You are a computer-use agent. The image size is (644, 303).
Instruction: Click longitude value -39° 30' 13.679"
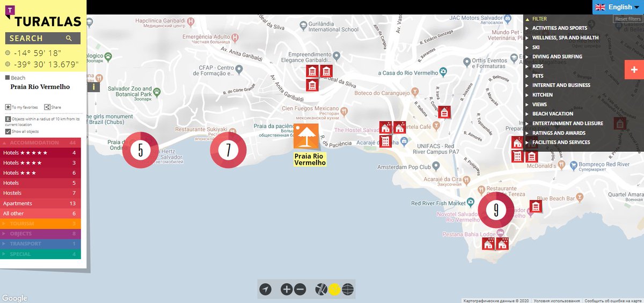pyautogui.click(x=46, y=64)
